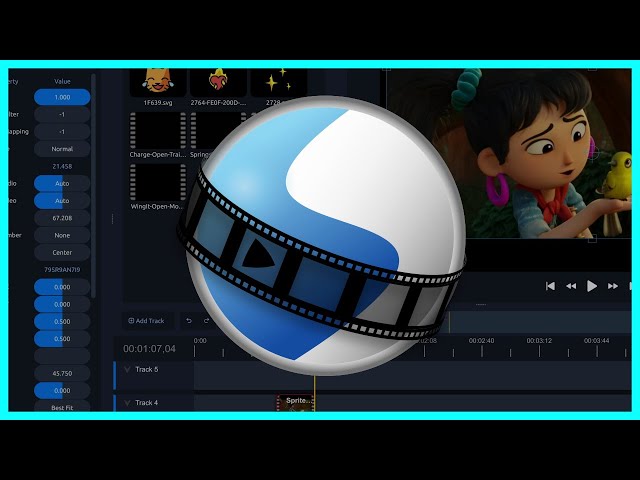Undo the last action in timeline toolbar

(189, 321)
